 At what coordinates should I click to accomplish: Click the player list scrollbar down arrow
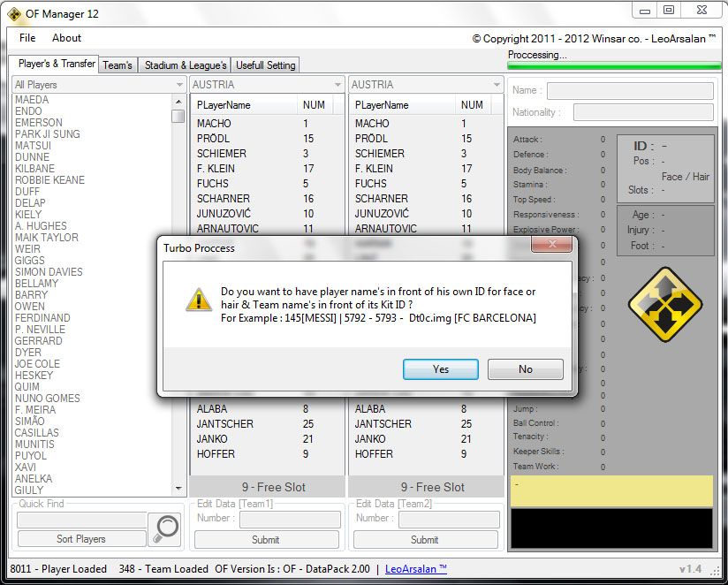pyautogui.click(x=178, y=488)
